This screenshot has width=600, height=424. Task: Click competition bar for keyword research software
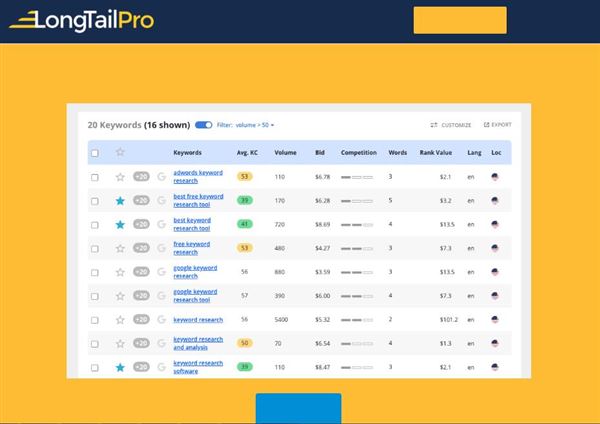tap(357, 367)
